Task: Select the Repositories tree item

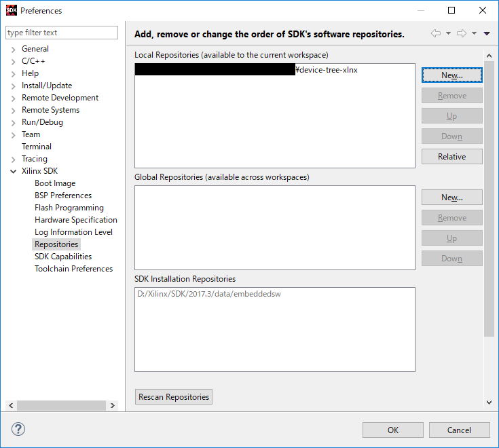Action: point(56,244)
